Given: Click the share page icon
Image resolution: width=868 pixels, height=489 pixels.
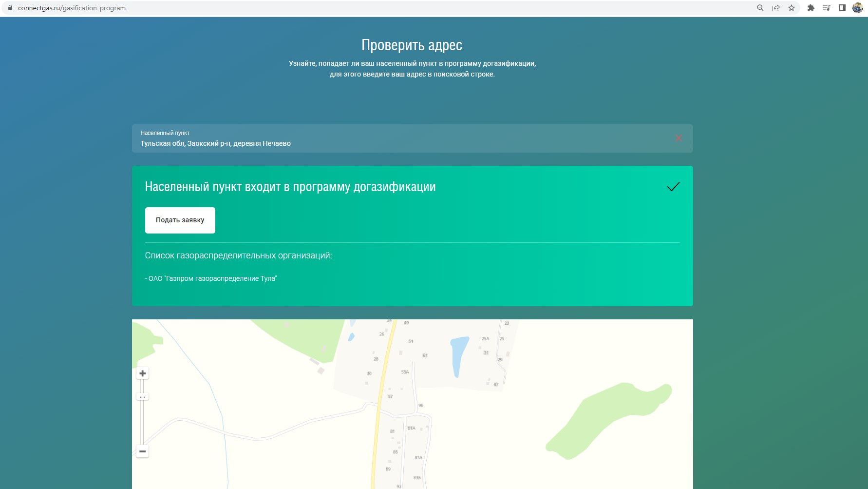Looking at the screenshot, I should pyautogui.click(x=776, y=8).
